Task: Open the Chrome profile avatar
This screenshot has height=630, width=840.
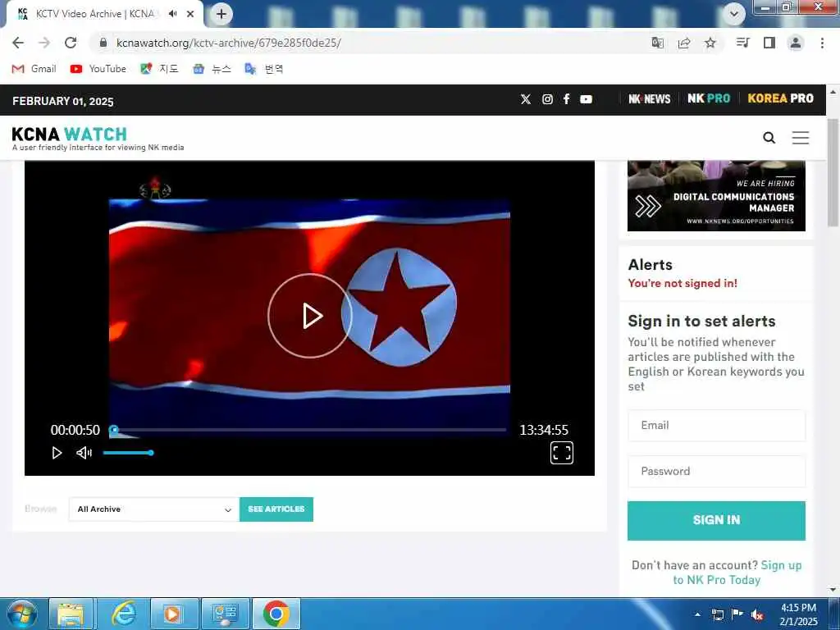Action: (x=796, y=43)
